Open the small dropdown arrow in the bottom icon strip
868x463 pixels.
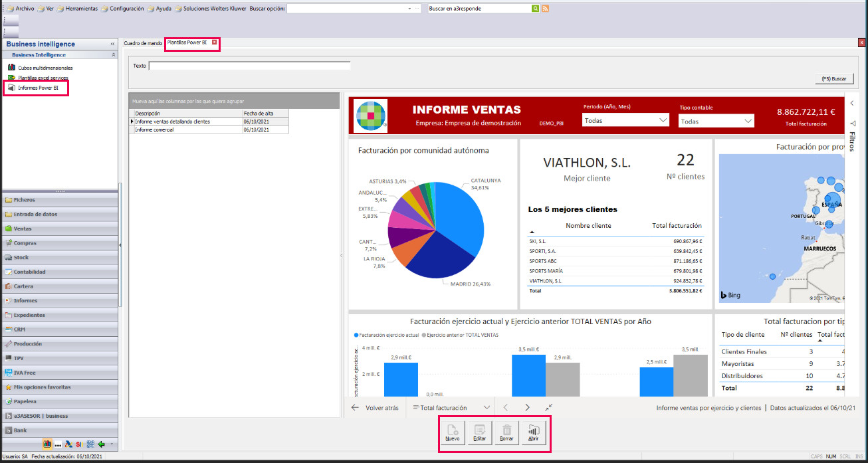coord(112,444)
